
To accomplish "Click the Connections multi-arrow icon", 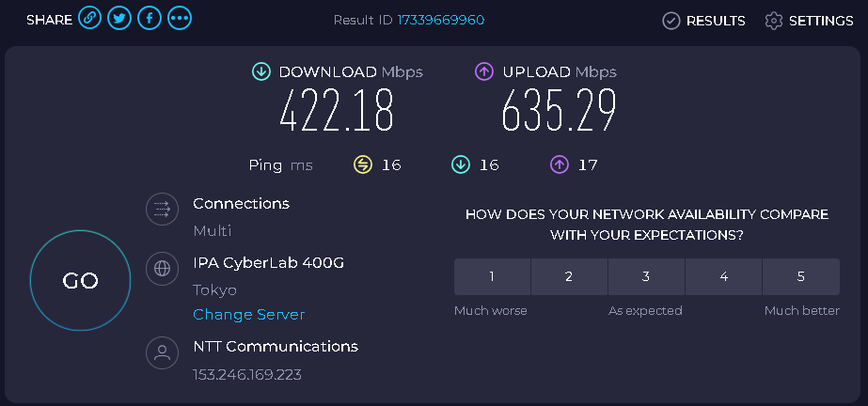I will tap(162, 209).
